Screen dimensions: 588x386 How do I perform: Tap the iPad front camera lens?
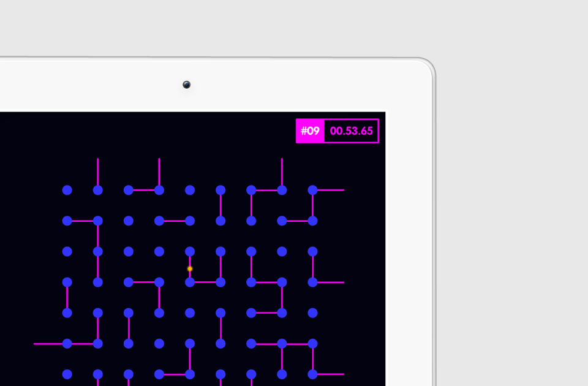[x=187, y=85]
